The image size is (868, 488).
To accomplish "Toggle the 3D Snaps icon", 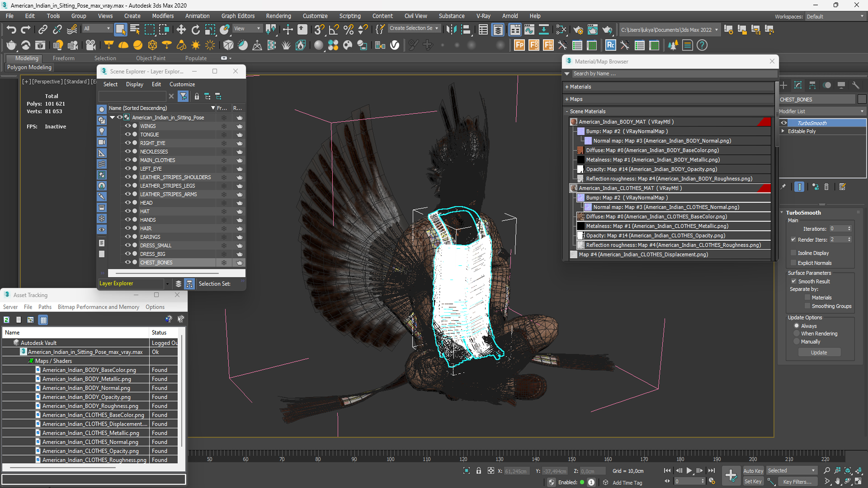I will (319, 30).
